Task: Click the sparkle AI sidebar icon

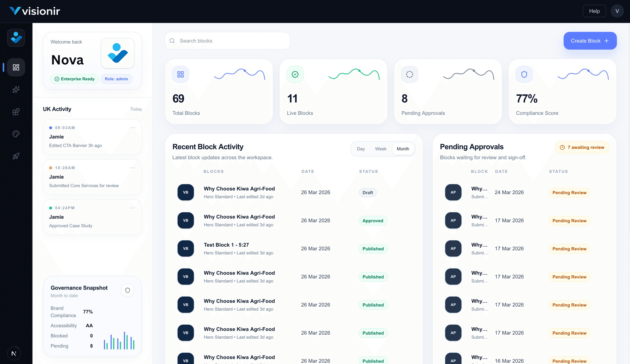Action: (x=16, y=89)
